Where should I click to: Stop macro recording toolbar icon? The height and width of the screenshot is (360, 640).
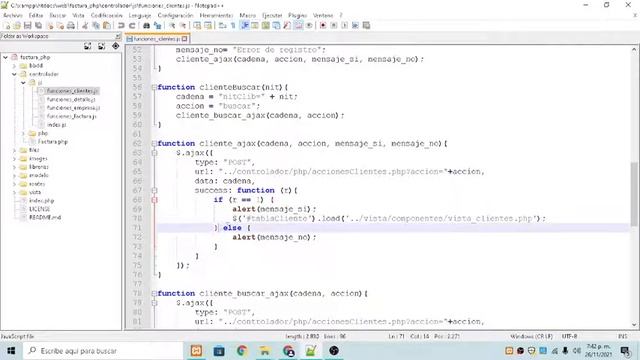click(x=333, y=26)
